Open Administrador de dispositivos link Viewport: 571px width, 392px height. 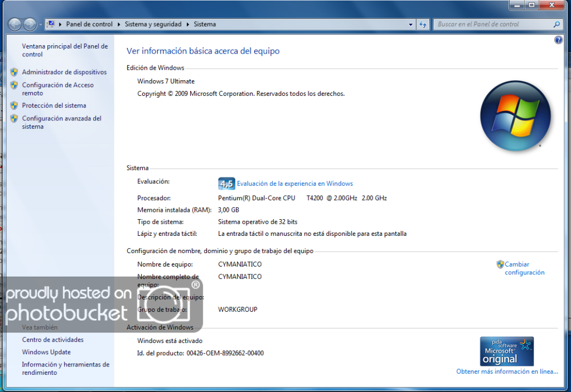[x=64, y=72]
